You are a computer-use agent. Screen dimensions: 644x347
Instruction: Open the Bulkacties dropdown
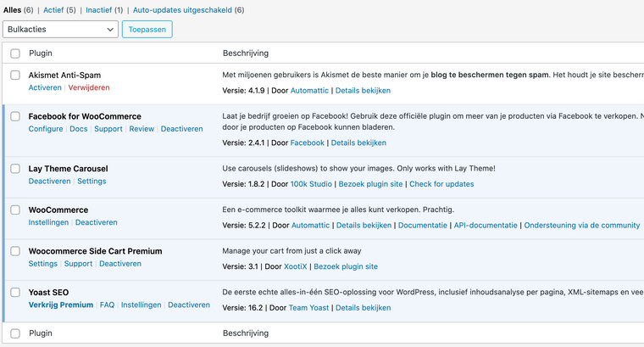pyautogui.click(x=60, y=29)
